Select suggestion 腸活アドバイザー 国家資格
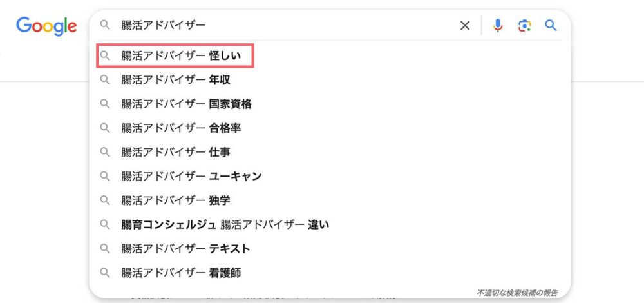 pyautogui.click(x=329, y=104)
